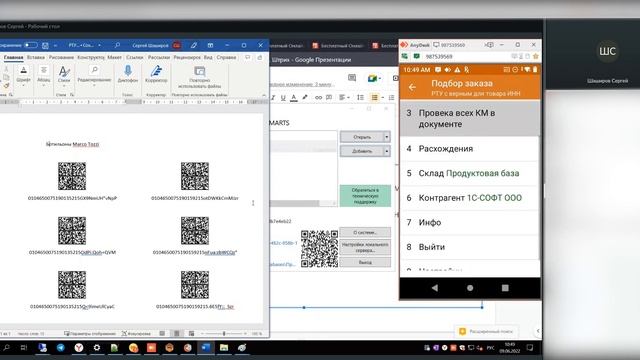The width and height of the screenshot is (640, 360).
Task: Click Настройки локального сервера button
Action: click(365, 247)
